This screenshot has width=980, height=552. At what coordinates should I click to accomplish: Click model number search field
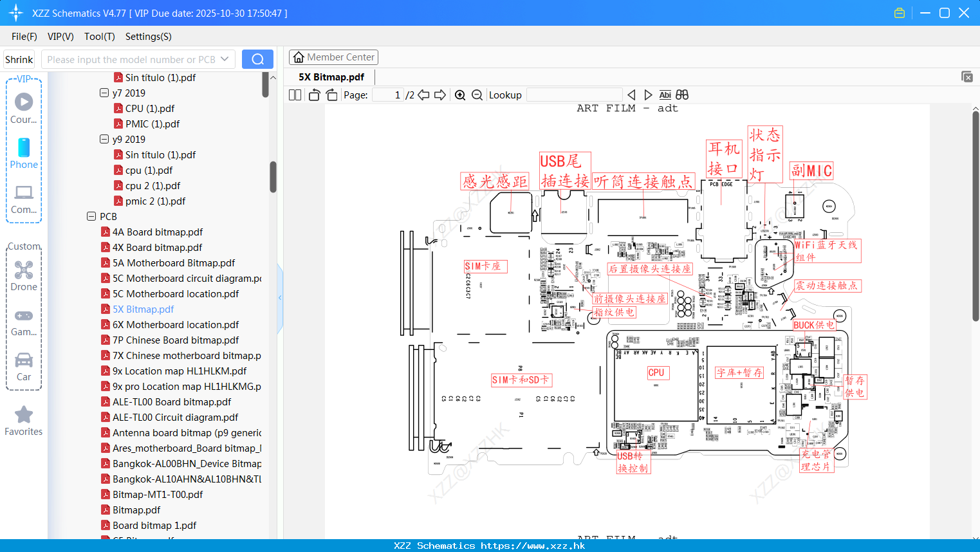coord(131,59)
